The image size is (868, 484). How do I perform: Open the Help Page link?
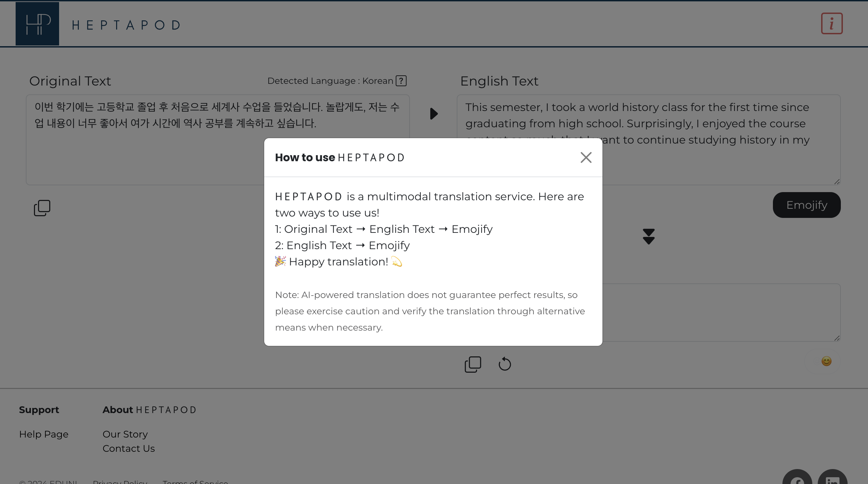[44, 434]
